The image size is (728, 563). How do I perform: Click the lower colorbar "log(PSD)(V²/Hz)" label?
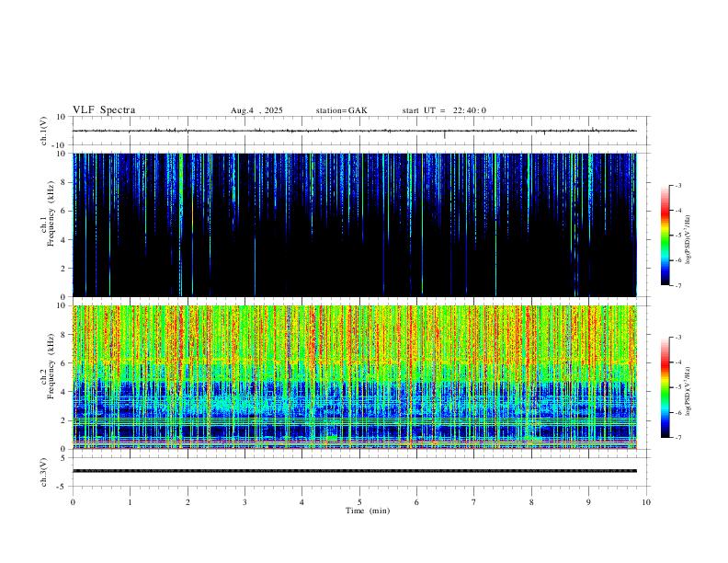point(688,391)
